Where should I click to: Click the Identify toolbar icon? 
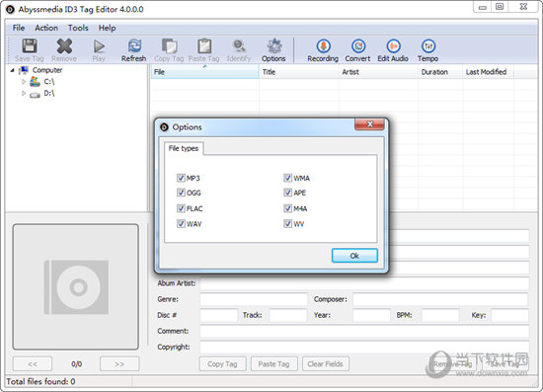(x=239, y=46)
